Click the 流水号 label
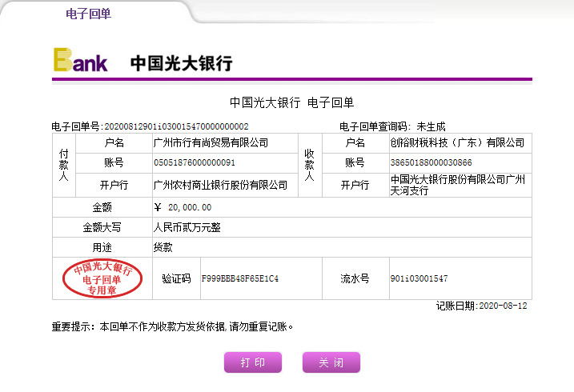574x392 pixels. tap(355, 278)
